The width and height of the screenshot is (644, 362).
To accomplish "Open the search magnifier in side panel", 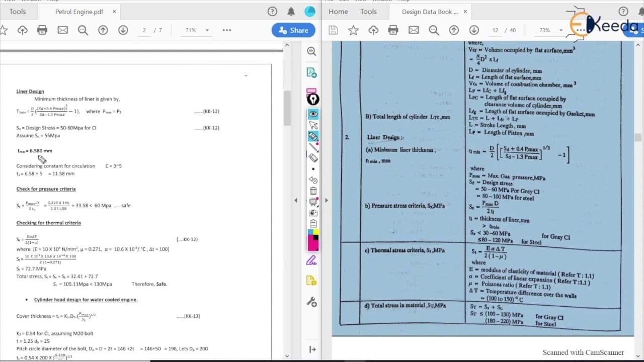I will 312,51.
